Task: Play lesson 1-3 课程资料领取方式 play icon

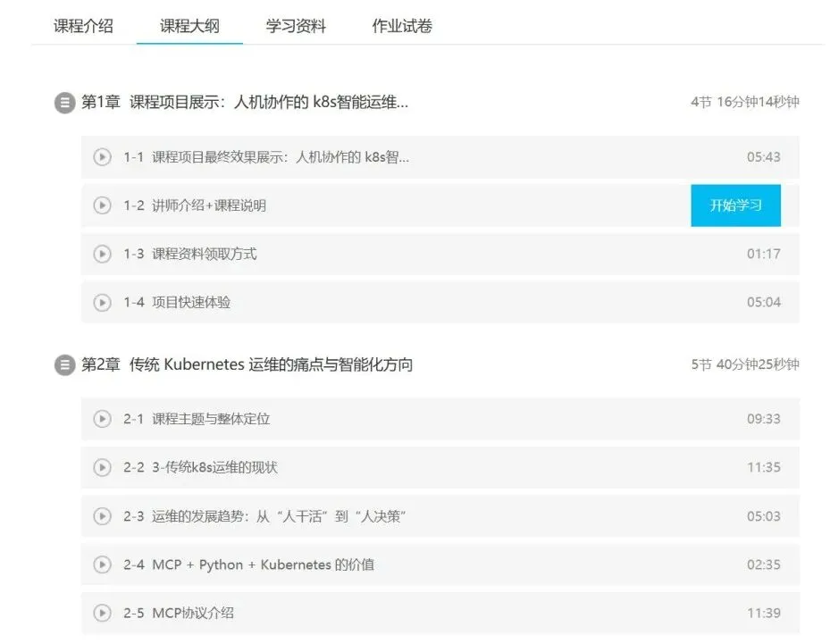Action: click(x=102, y=254)
